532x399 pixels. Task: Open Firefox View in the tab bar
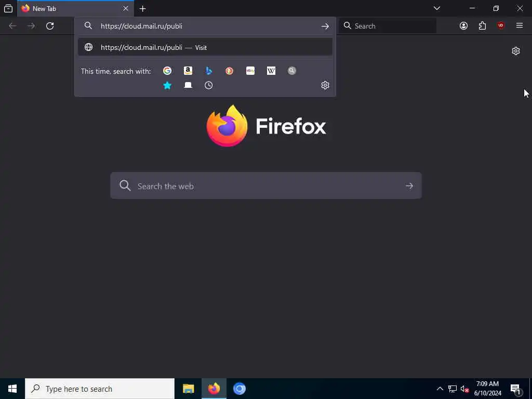8,8
